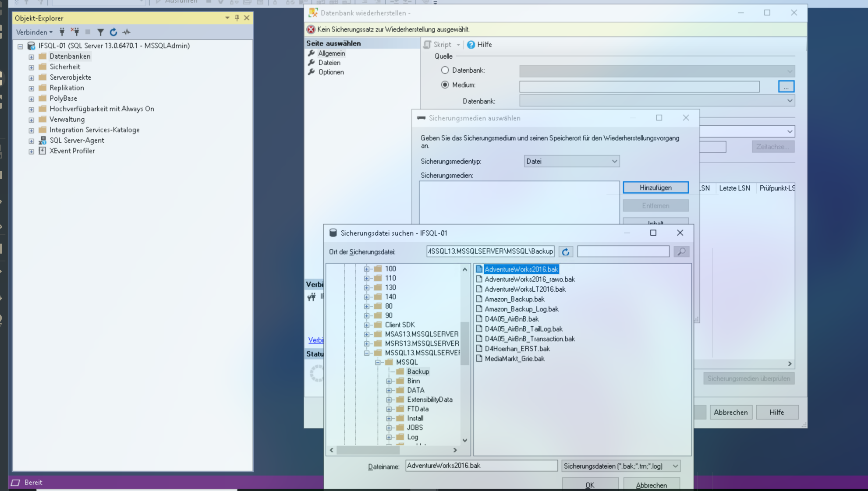Refresh the Object Explorer tree

click(x=113, y=32)
